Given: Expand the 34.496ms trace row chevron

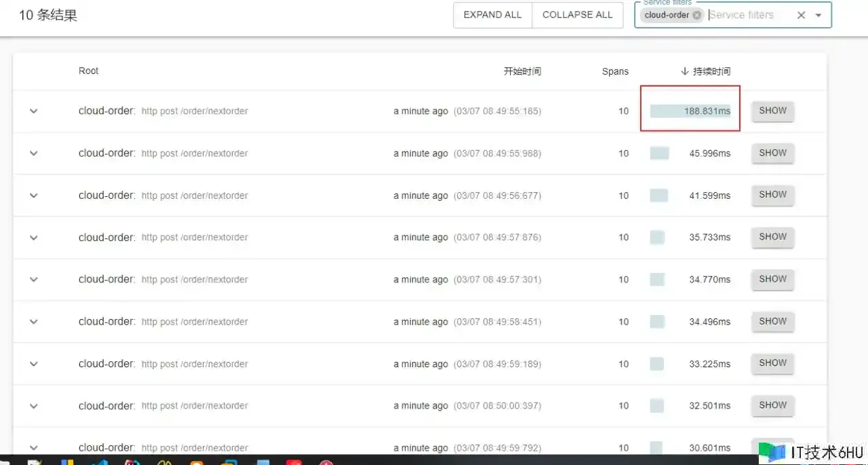Looking at the screenshot, I should 34,322.
